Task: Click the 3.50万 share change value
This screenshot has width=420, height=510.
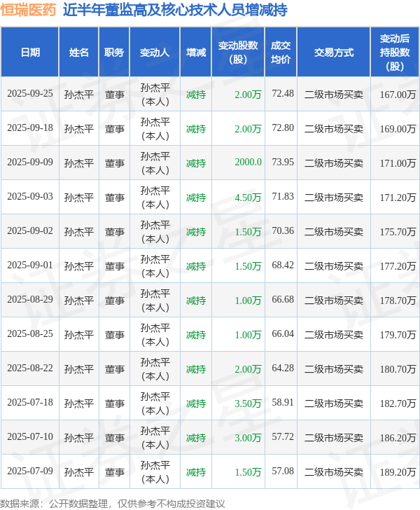Action: point(248,404)
